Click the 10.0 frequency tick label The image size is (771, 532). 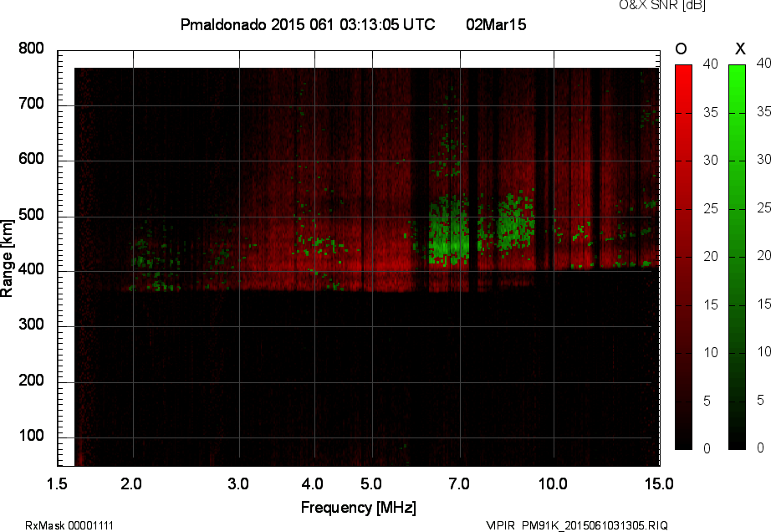click(554, 483)
